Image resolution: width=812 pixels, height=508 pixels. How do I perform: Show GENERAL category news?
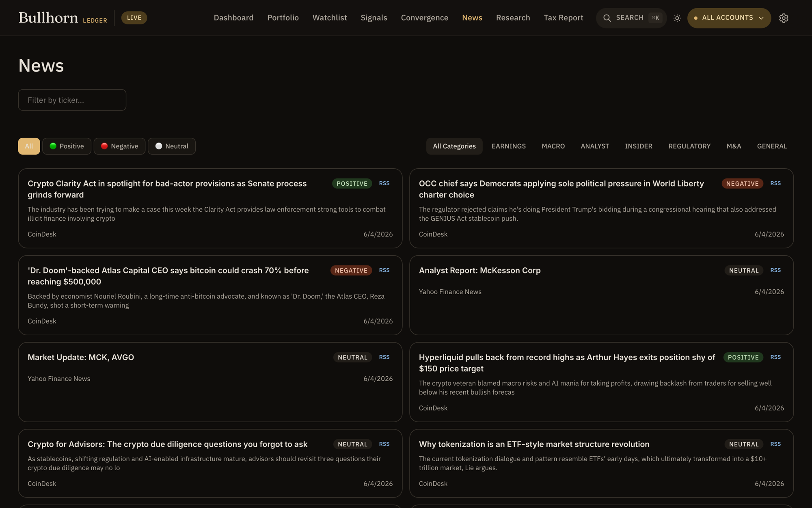[772, 146]
